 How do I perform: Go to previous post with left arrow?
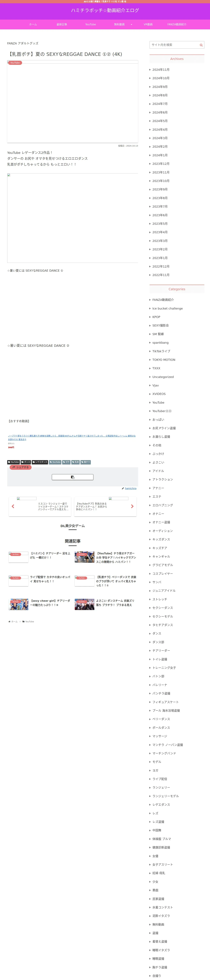[13, 506]
